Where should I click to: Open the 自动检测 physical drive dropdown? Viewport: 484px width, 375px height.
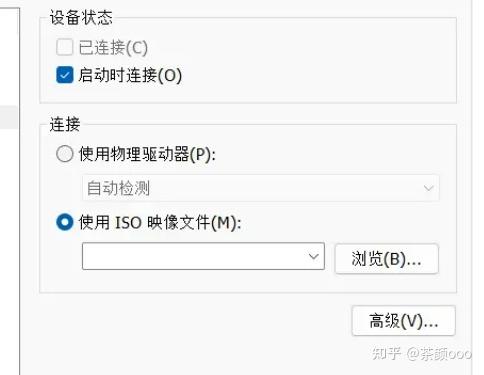(261, 188)
